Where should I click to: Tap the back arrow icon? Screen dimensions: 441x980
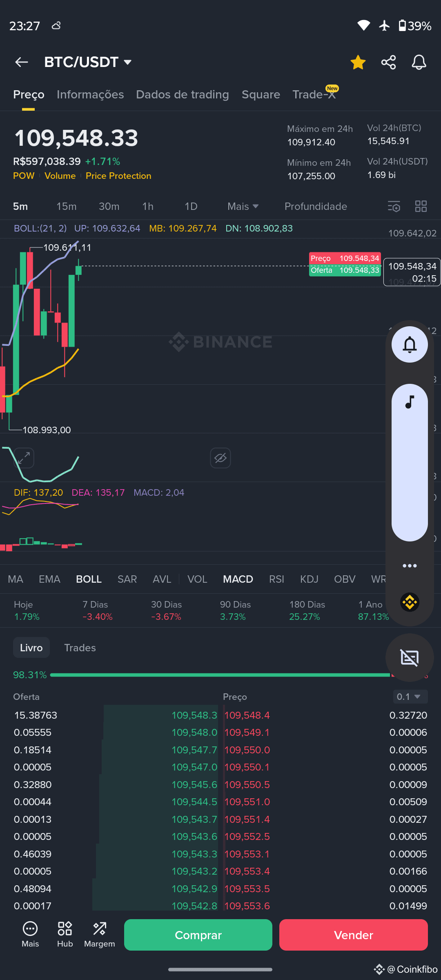22,62
